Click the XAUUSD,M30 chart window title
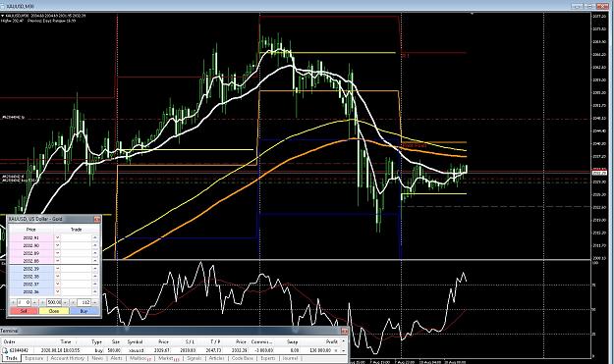 click(x=21, y=6)
